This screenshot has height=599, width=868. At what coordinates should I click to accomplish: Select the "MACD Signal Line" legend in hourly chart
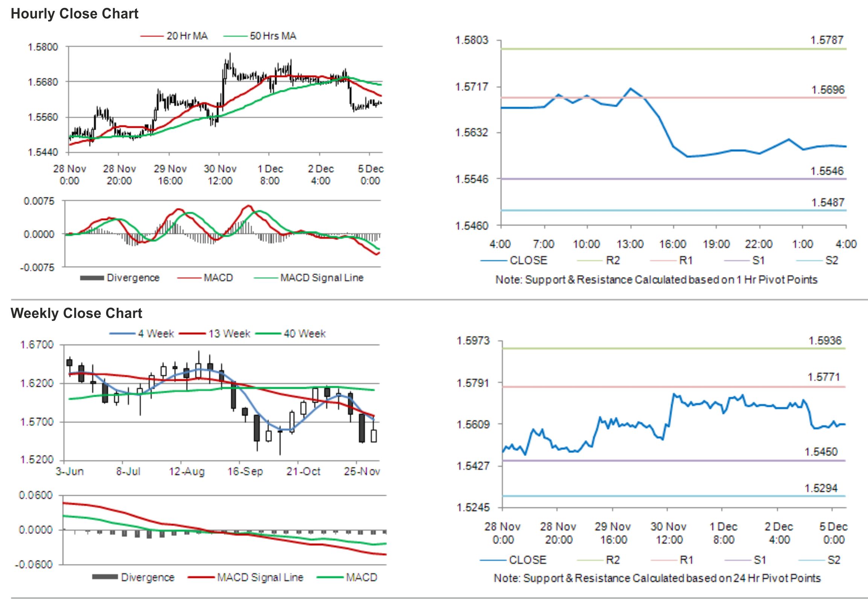coord(309,278)
